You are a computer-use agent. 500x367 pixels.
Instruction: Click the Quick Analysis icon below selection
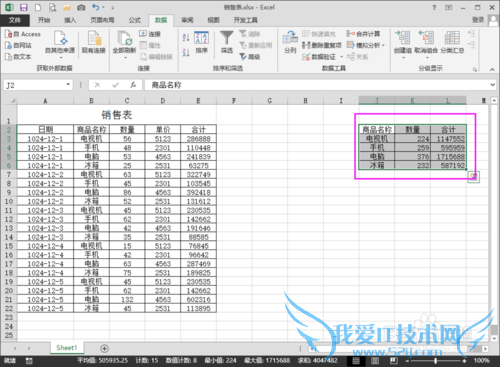coord(473,177)
